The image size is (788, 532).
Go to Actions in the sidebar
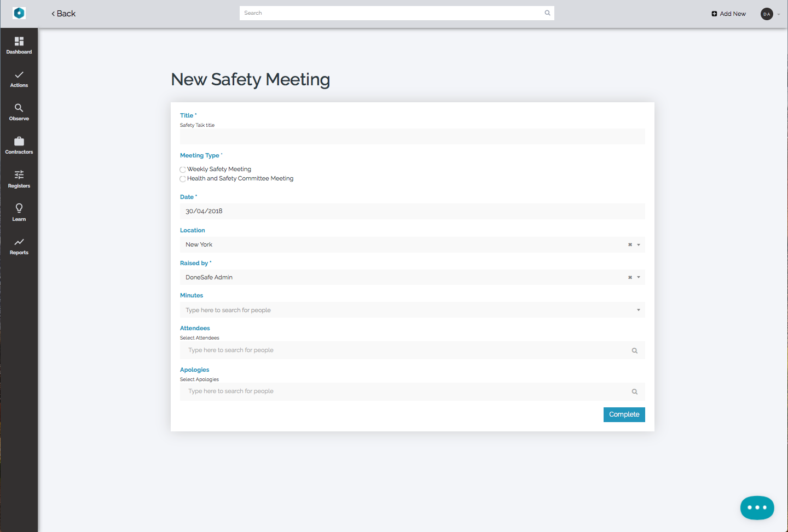(19, 79)
